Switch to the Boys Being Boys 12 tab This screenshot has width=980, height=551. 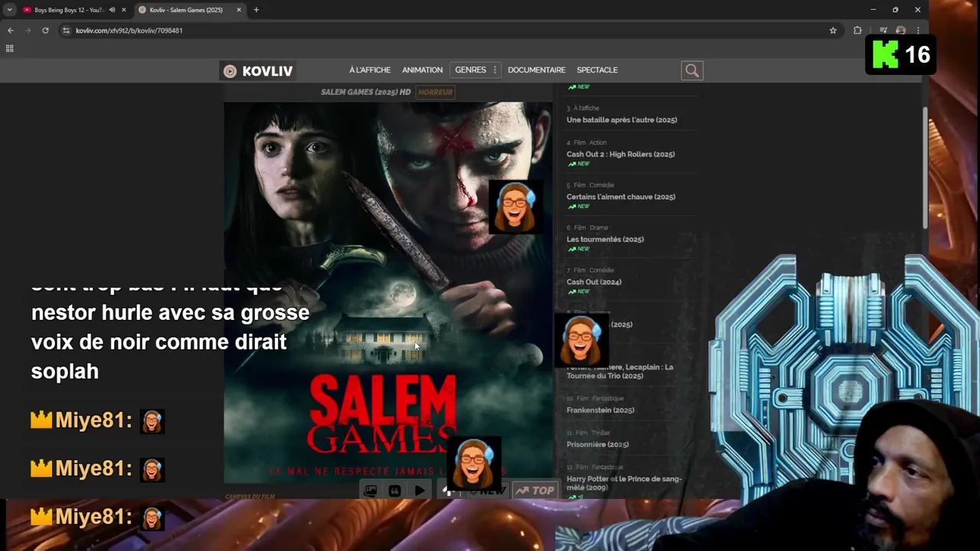(69, 10)
